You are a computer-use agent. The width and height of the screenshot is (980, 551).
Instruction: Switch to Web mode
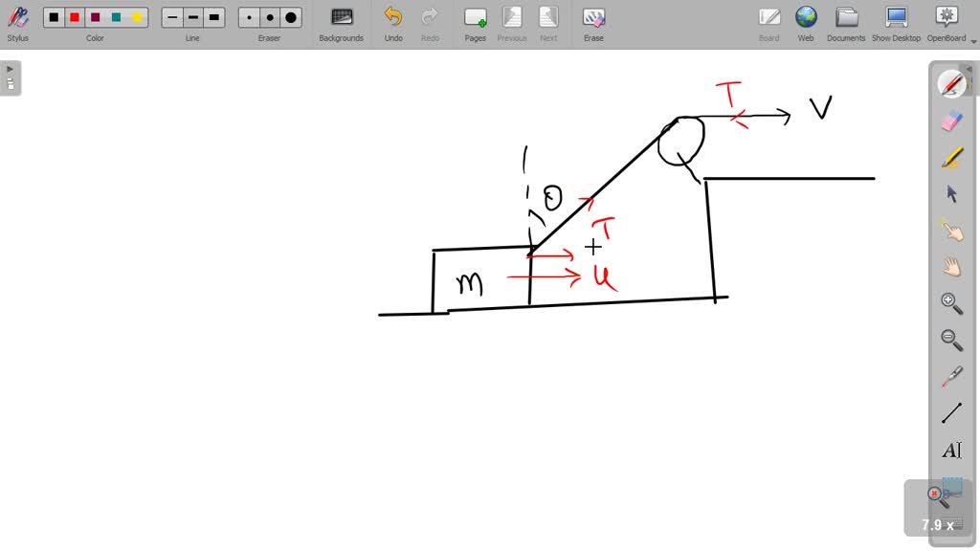806,23
